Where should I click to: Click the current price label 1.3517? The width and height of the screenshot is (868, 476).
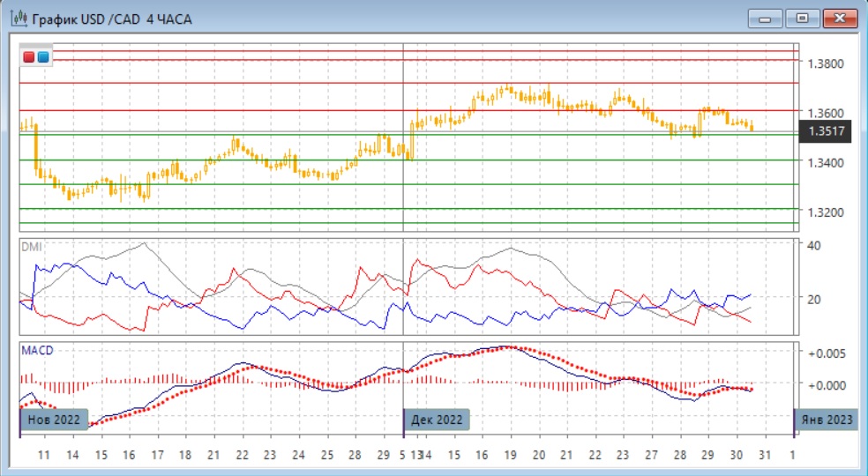[x=827, y=132]
